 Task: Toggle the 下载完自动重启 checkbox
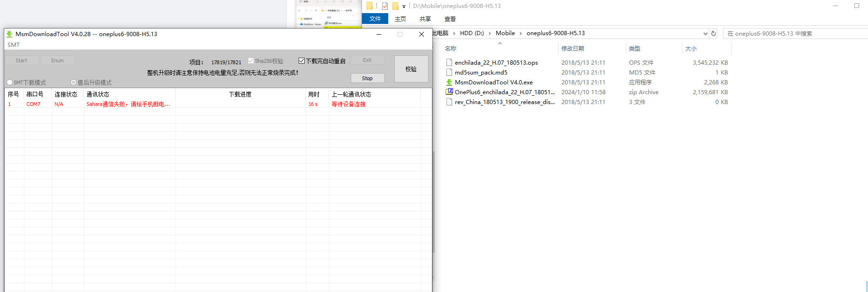tap(302, 60)
